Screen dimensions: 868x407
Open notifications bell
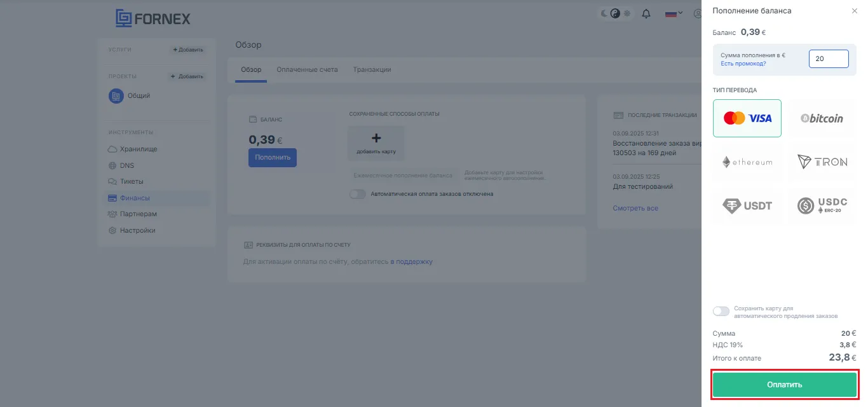(647, 13)
